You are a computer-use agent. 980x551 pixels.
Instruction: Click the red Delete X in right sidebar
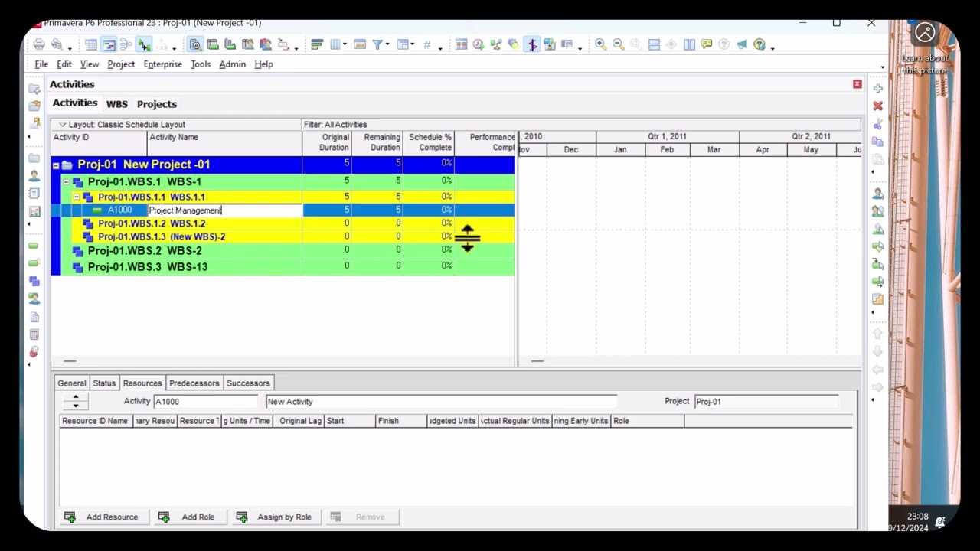pos(877,106)
